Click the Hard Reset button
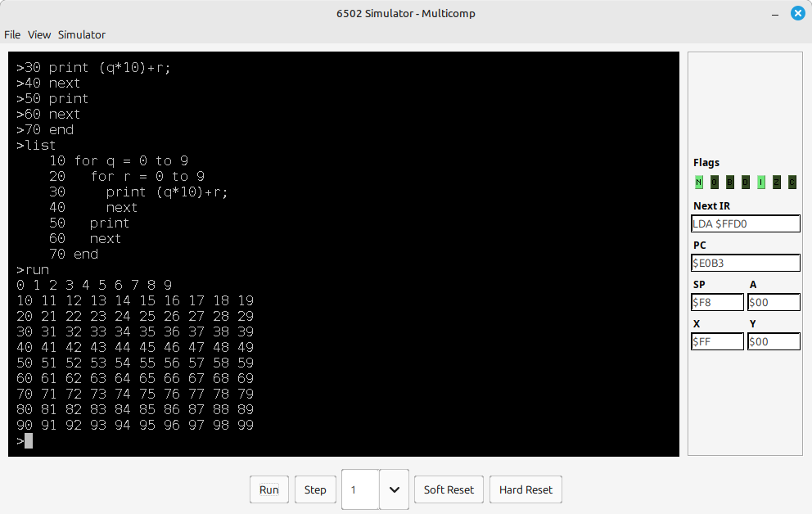 pos(526,489)
